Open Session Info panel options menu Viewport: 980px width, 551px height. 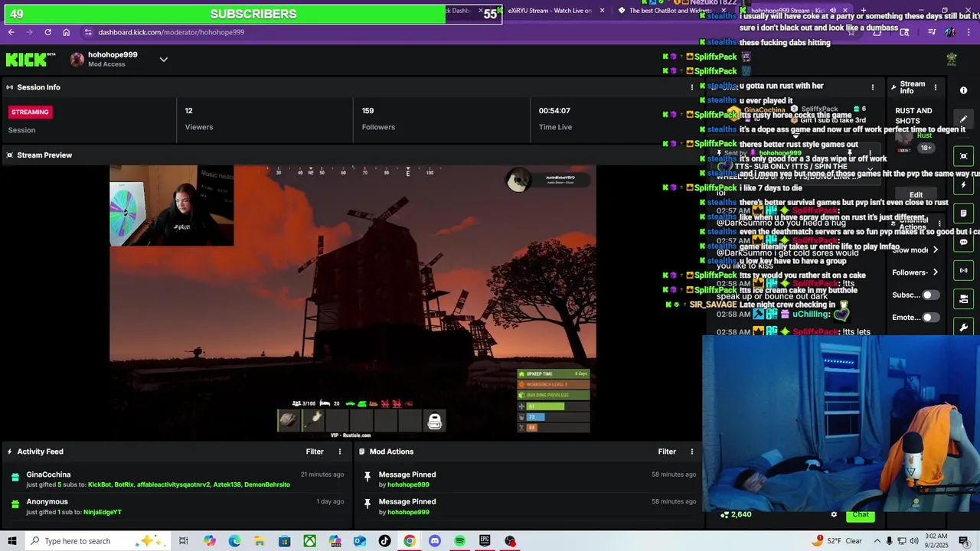[x=692, y=87]
